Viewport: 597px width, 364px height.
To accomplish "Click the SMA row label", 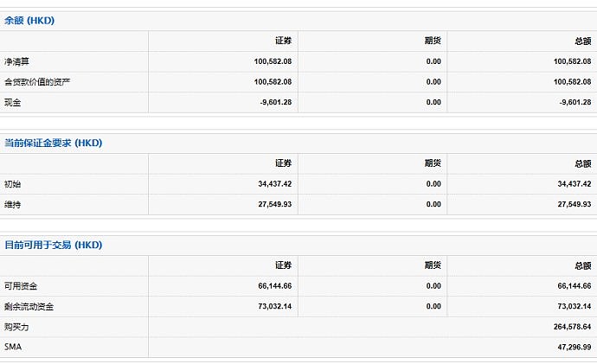I will 13,347.
